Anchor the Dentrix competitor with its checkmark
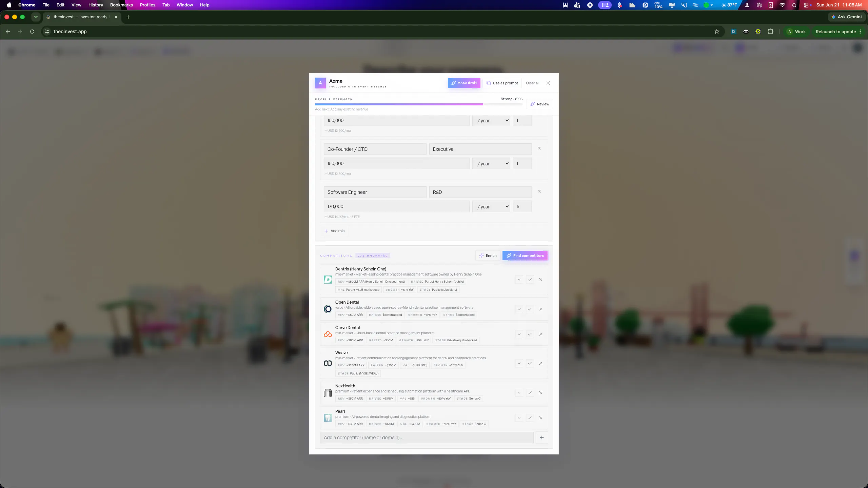 coord(530,280)
